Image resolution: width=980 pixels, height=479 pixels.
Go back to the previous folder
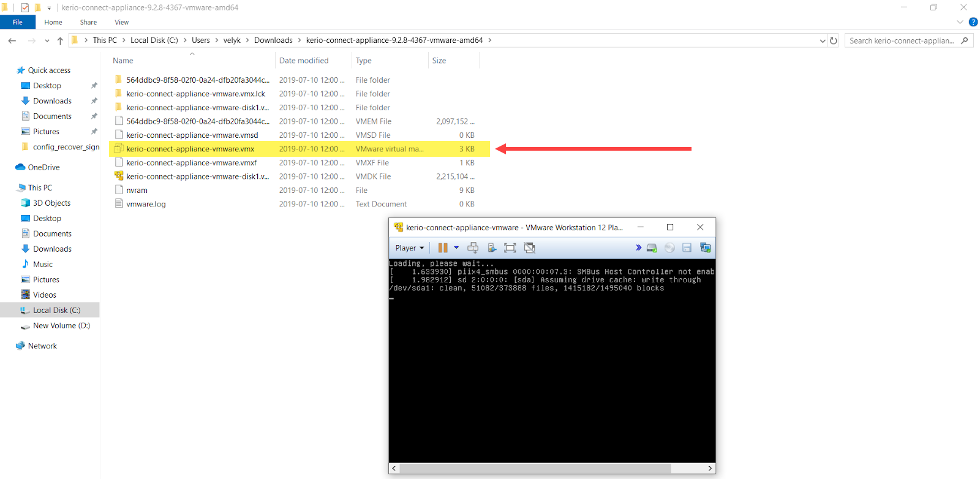click(12, 40)
